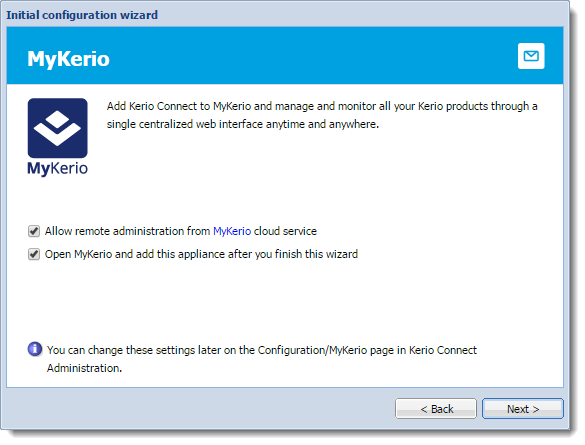Go to the next wizard step
Image resolution: width=585 pixels, height=445 pixels.
[x=523, y=409]
